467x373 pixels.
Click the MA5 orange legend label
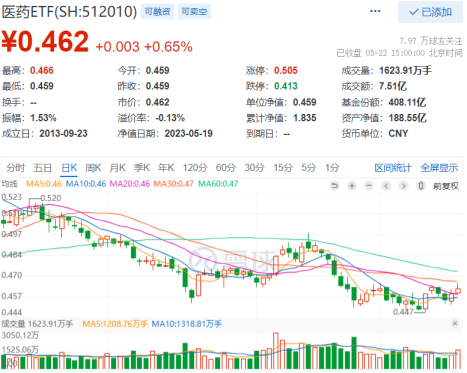(x=44, y=184)
